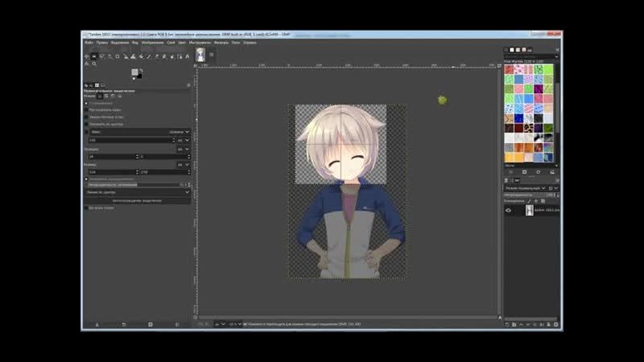
Task: Select the Warp Transform tool
Action: [x=133, y=56]
